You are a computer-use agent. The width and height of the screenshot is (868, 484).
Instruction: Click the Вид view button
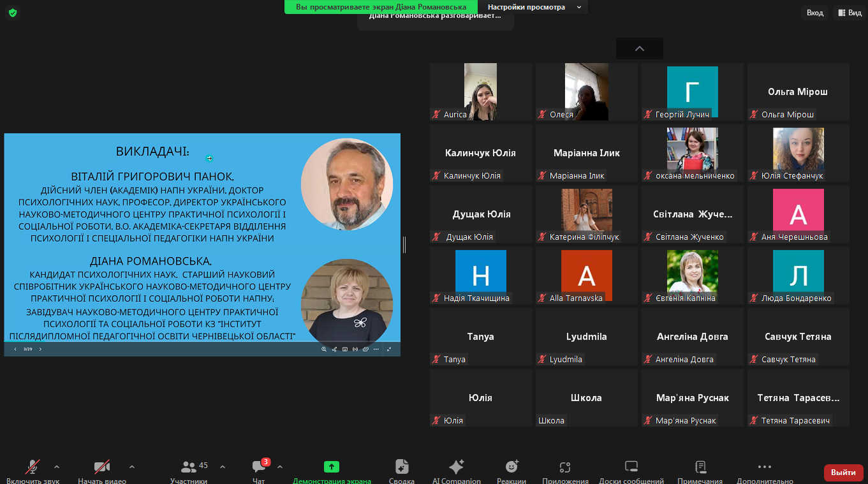tap(850, 13)
